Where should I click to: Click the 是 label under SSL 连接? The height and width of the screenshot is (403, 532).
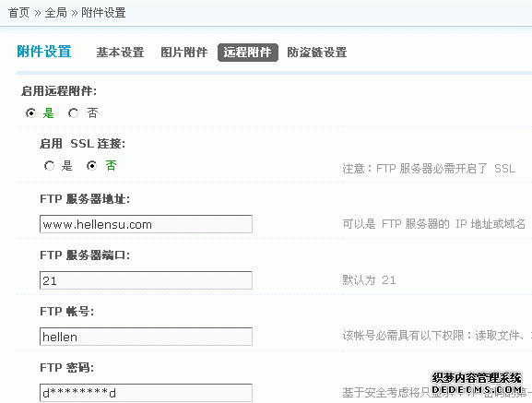[66, 166]
